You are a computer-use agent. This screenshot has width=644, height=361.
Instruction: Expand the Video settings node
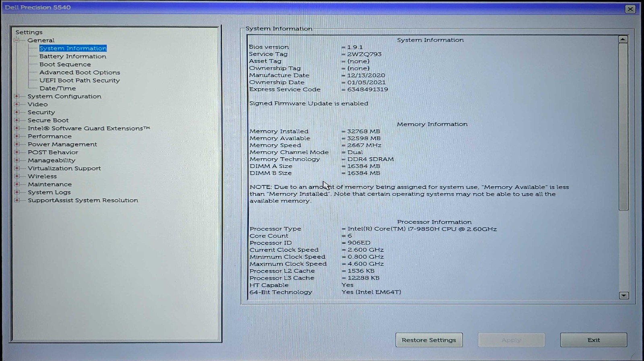tap(17, 104)
